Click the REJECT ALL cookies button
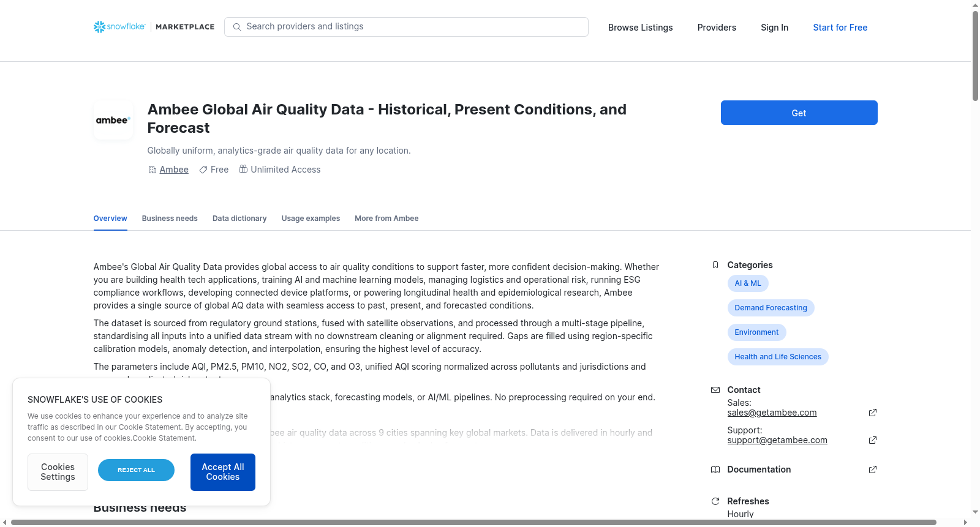The width and height of the screenshot is (980, 527). pos(136,470)
